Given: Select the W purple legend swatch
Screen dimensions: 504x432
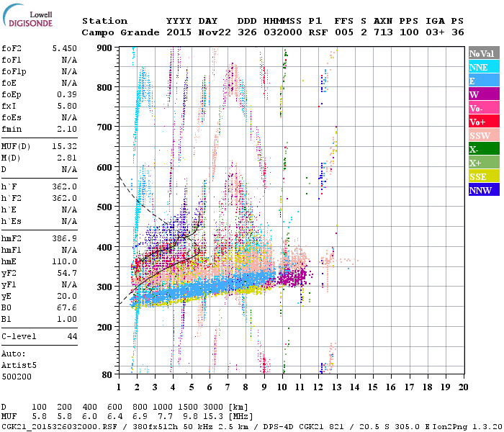Looking at the screenshot, I should tap(484, 94).
